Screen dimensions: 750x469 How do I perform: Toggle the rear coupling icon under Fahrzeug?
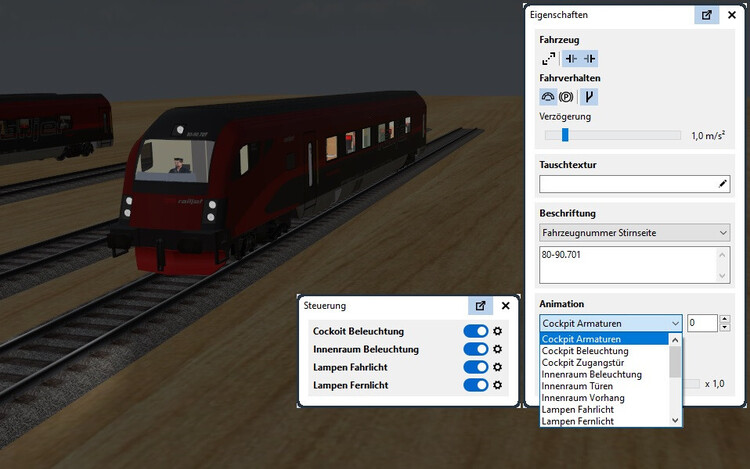[589, 59]
